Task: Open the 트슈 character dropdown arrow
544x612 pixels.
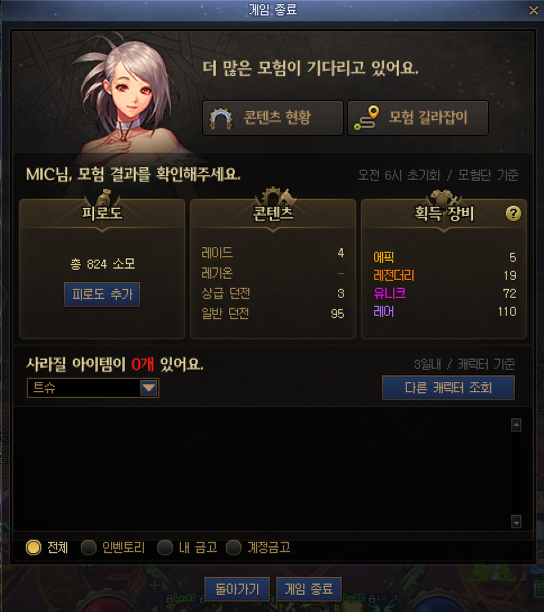Action: [149, 388]
